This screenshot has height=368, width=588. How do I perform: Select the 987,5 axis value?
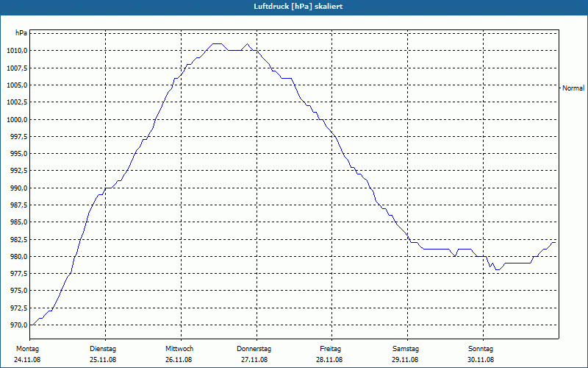tap(18, 205)
